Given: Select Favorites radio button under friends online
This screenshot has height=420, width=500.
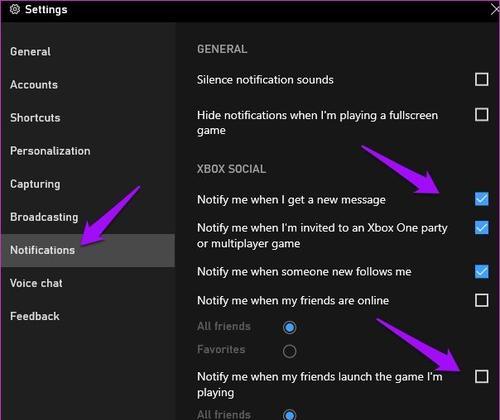Looking at the screenshot, I should tap(289, 351).
